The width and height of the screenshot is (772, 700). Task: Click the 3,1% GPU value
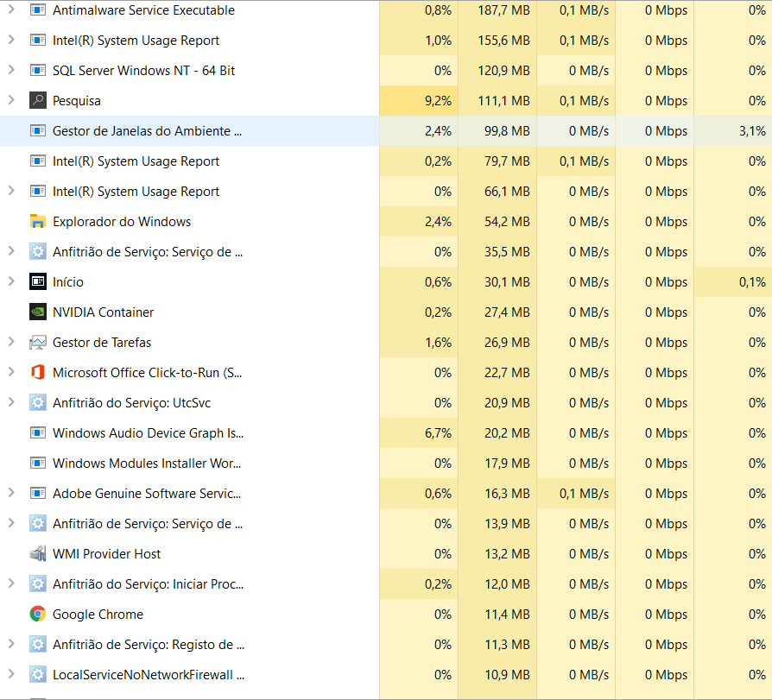pyautogui.click(x=752, y=131)
